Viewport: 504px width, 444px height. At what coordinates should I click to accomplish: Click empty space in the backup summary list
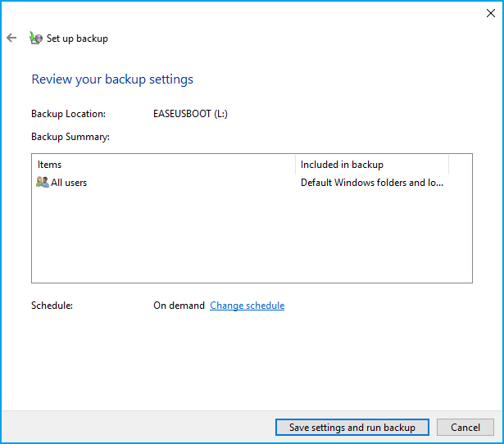coord(246,238)
